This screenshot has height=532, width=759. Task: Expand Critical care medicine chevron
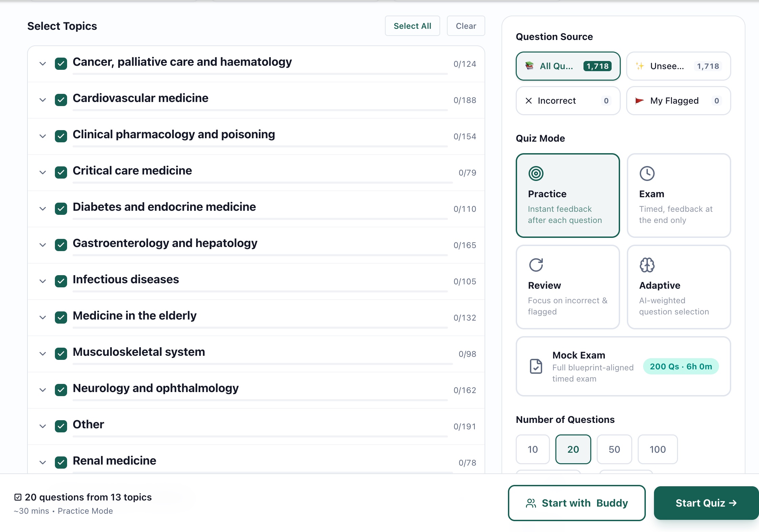[43, 172]
